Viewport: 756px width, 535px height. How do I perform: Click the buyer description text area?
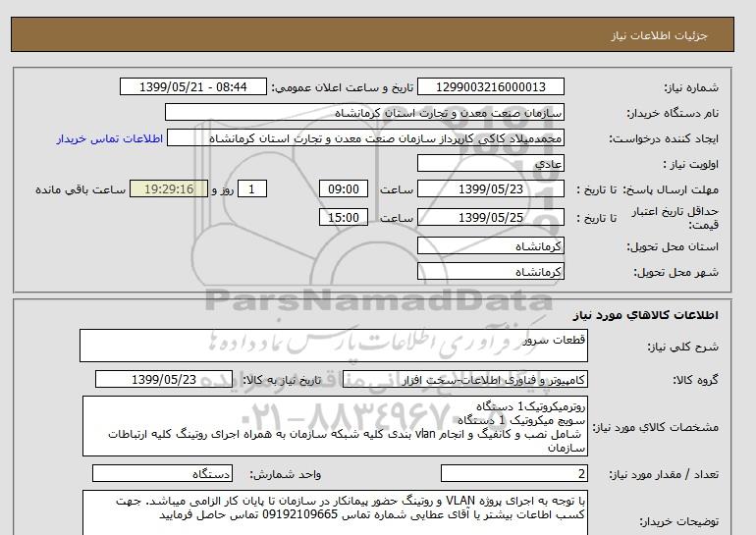point(335,512)
